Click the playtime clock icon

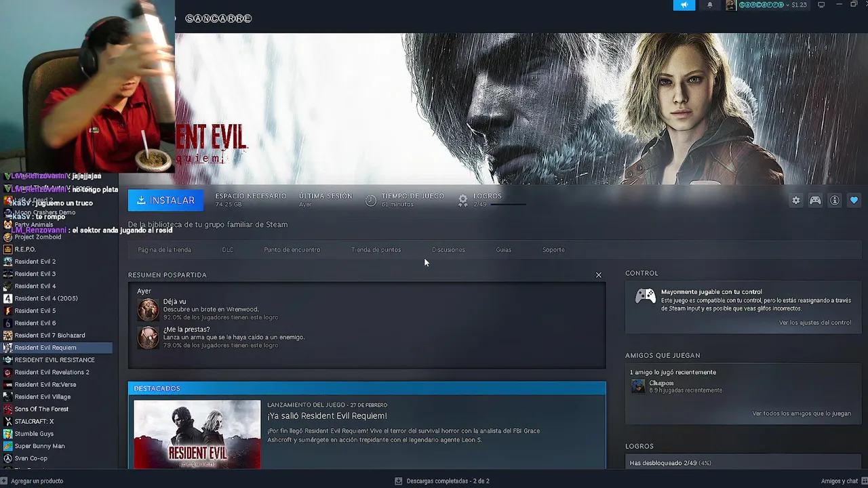371,201
